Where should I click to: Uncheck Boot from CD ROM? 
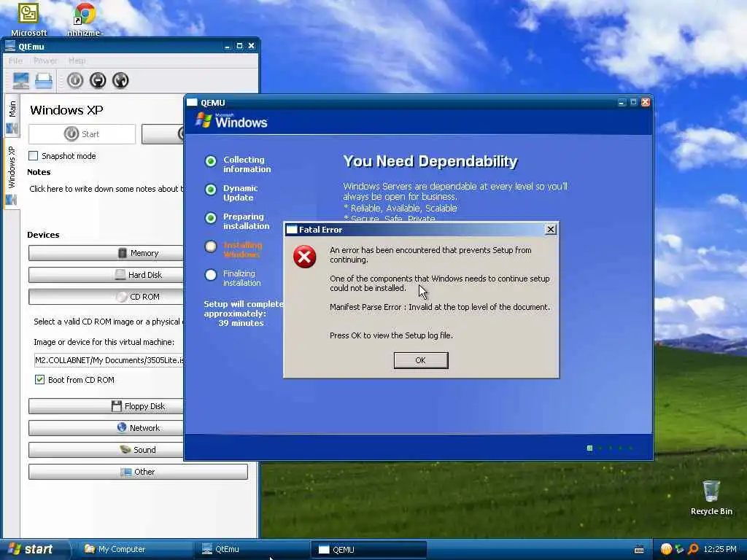coord(39,379)
